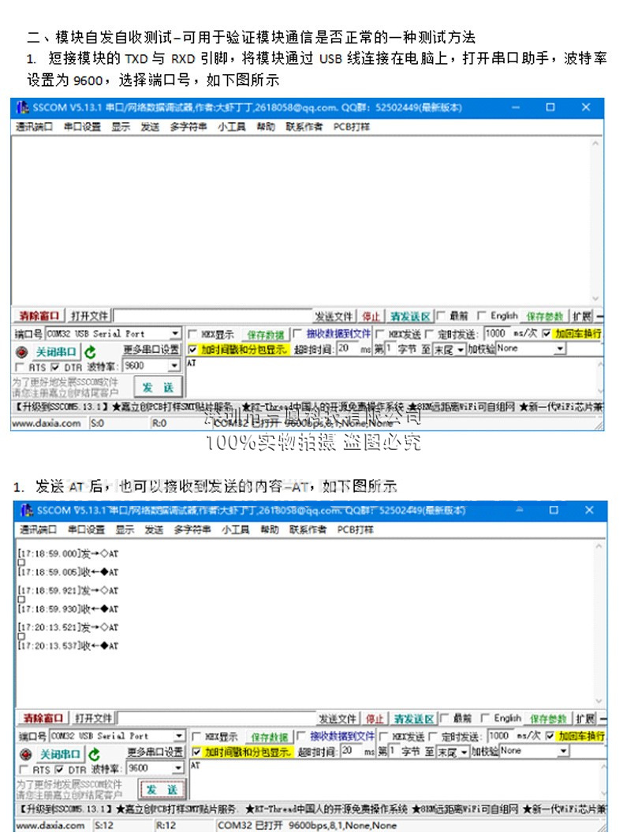
Task: Toggle RTS checkbox in AT-log SSCOM window
Action: [24, 769]
